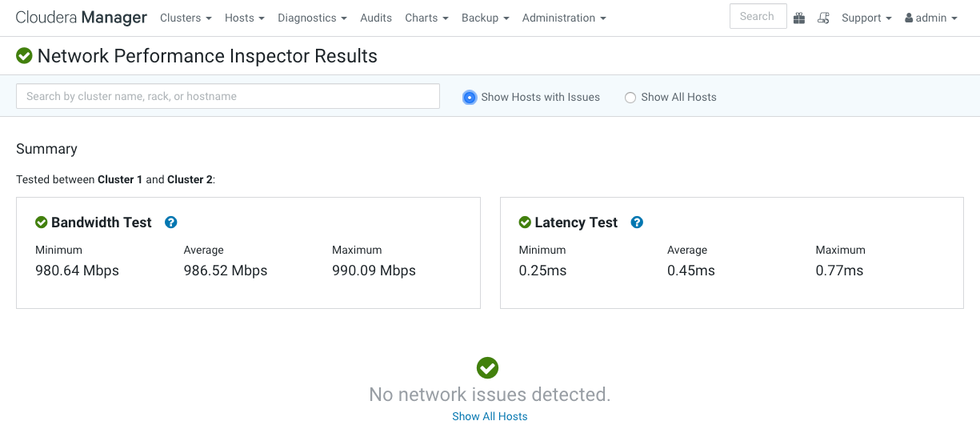Expand the admin user dropdown
The width and height of the screenshot is (980, 429).
tap(931, 18)
